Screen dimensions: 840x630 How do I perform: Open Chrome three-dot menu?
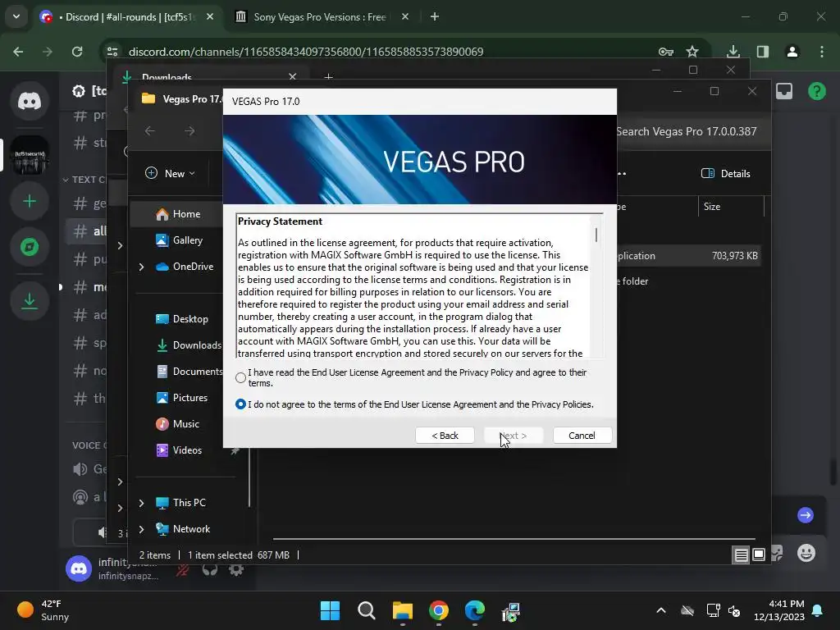tap(822, 52)
